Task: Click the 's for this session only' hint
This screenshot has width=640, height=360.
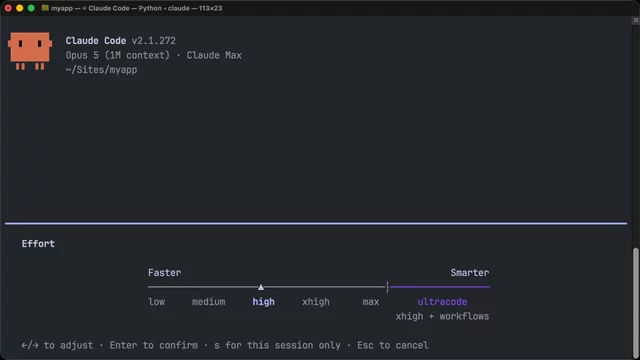Action: (x=277, y=345)
